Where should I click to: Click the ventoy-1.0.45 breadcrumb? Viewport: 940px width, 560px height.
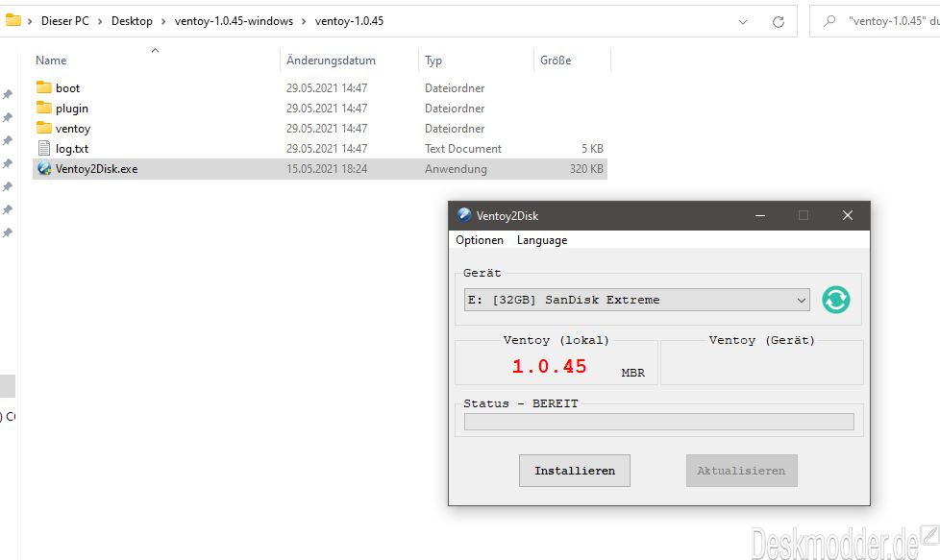pyautogui.click(x=349, y=21)
